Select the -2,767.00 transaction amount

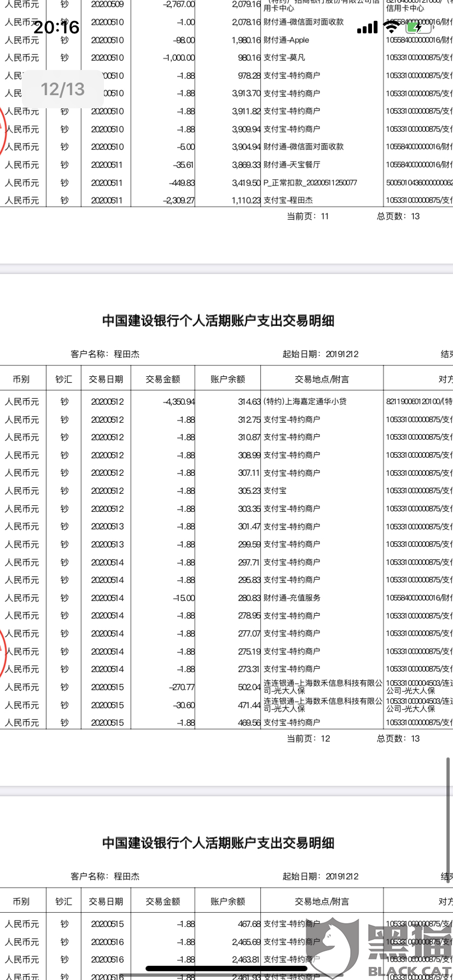[179, 4]
